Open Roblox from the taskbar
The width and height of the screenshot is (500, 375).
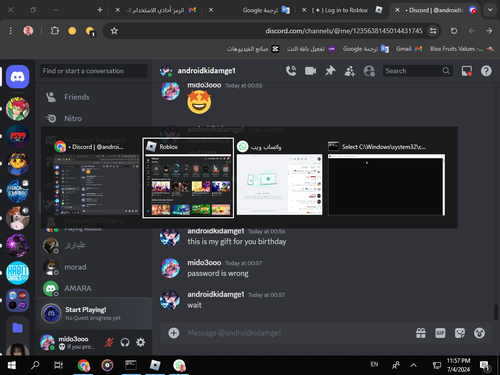coord(155,365)
